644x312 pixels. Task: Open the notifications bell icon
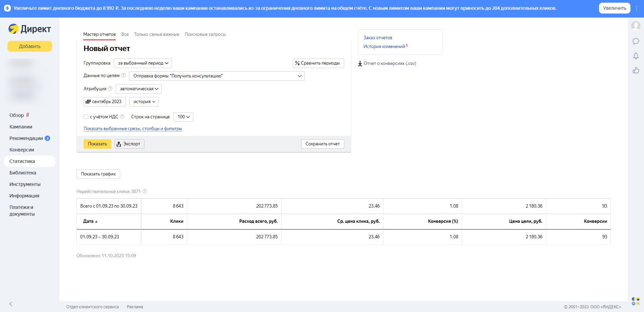(636, 56)
